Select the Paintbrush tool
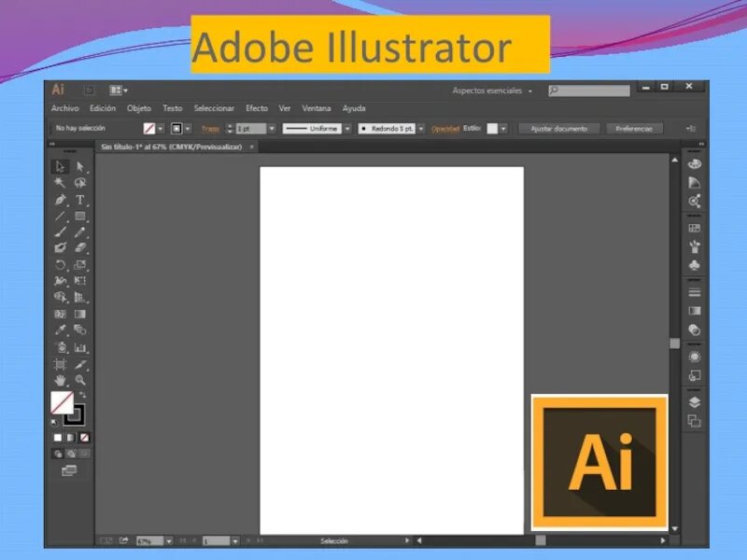This screenshot has height=560, width=747. (60, 231)
